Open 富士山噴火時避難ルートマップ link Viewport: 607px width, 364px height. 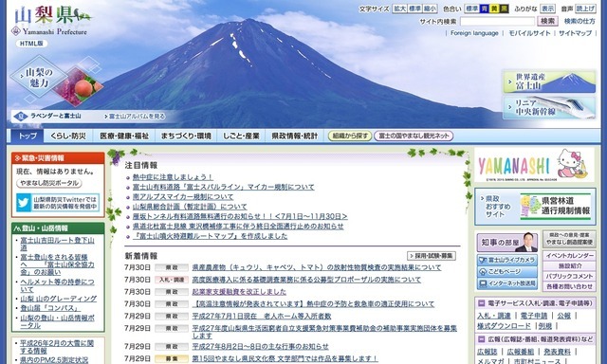point(210,236)
